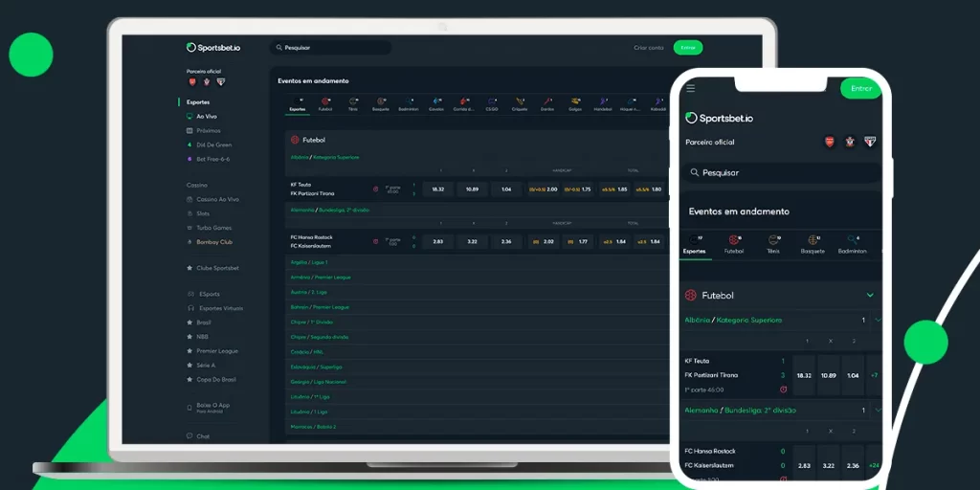Expand Bahrein / Premier League row

click(x=477, y=307)
